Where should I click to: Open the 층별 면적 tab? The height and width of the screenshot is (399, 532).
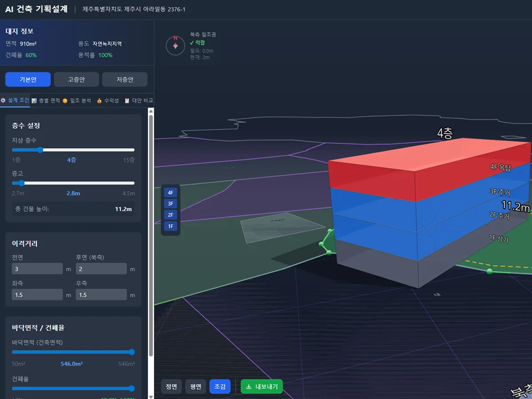pyautogui.click(x=46, y=101)
